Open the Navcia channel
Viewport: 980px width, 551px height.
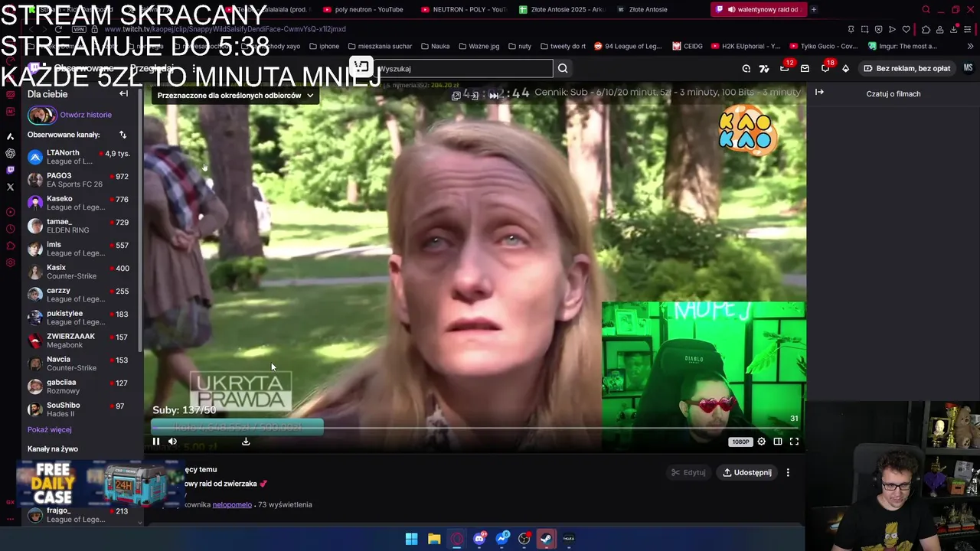[79, 364]
